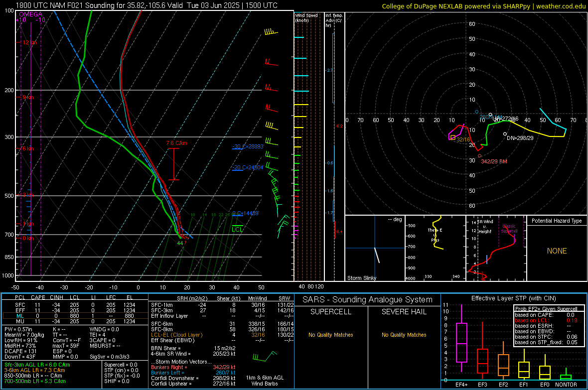This screenshot has height=390, width=588.
Task: Click the Eff Shear (EBWD) row
Action: click(x=222, y=341)
